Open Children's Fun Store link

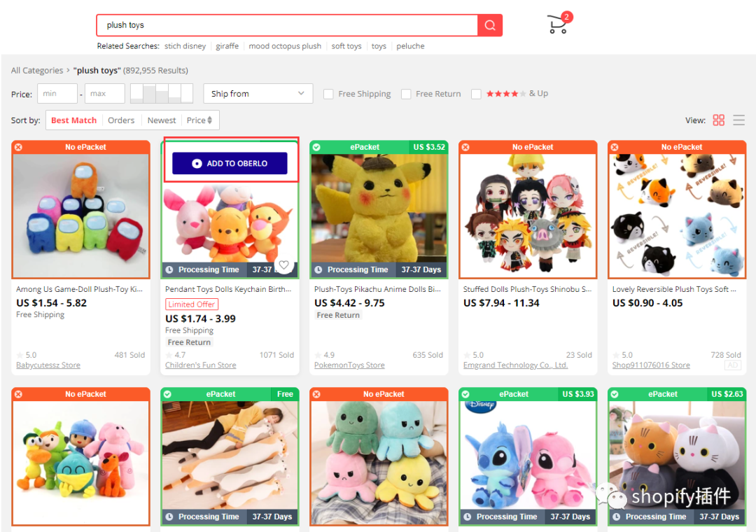point(201,365)
